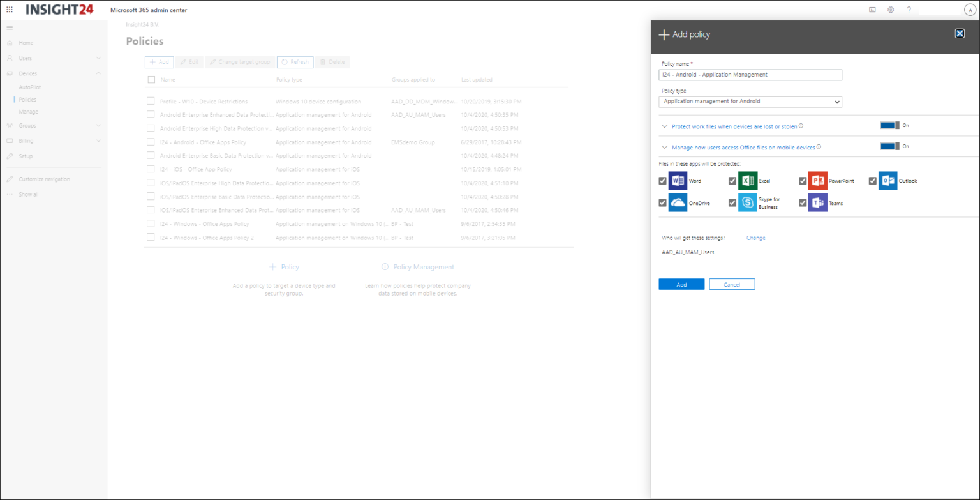Open the Users sidebar menu
980x500 pixels.
(25, 58)
